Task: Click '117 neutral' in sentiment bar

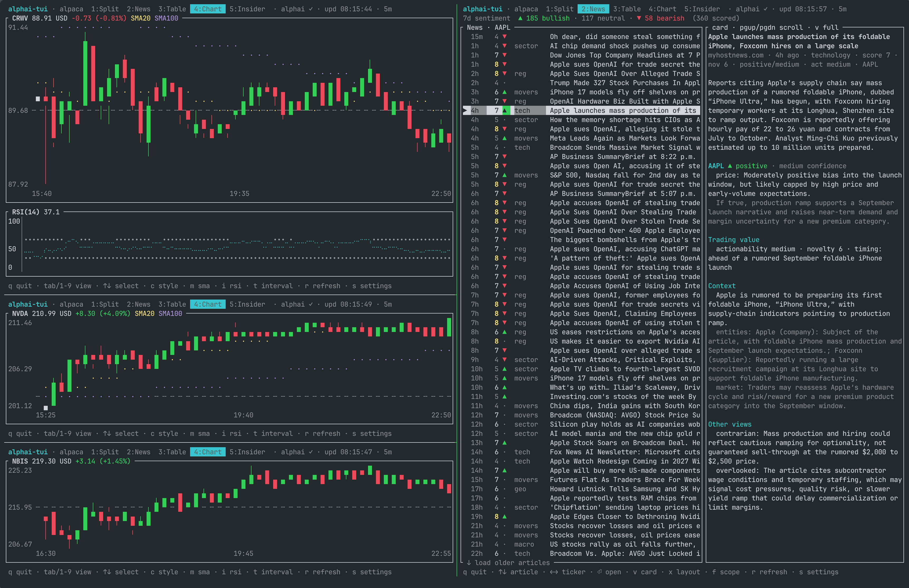Action: click(603, 18)
